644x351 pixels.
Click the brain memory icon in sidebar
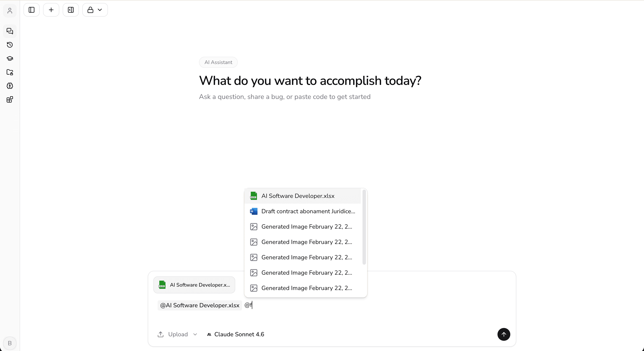coord(10,86)
